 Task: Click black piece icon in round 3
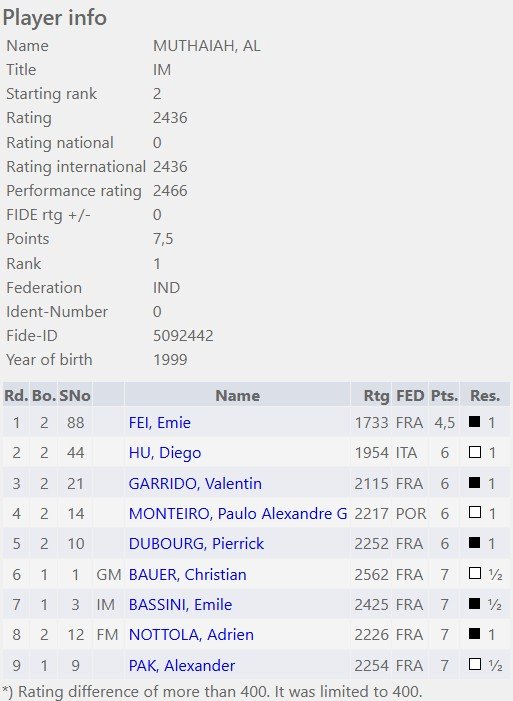(475, 482)
